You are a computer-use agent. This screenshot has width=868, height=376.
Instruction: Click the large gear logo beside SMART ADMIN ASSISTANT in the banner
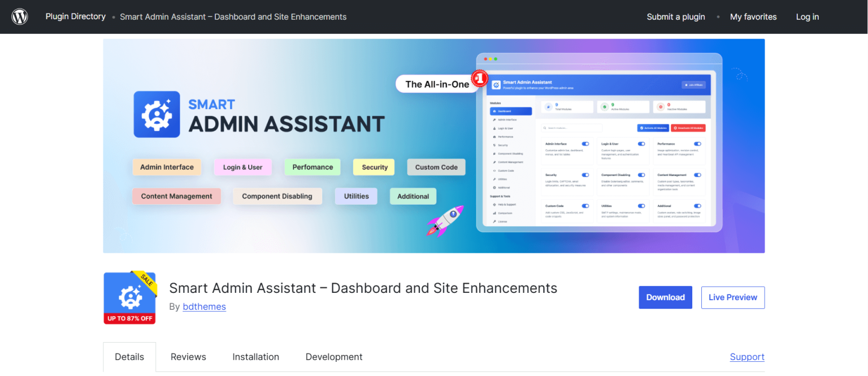(157, 114)
